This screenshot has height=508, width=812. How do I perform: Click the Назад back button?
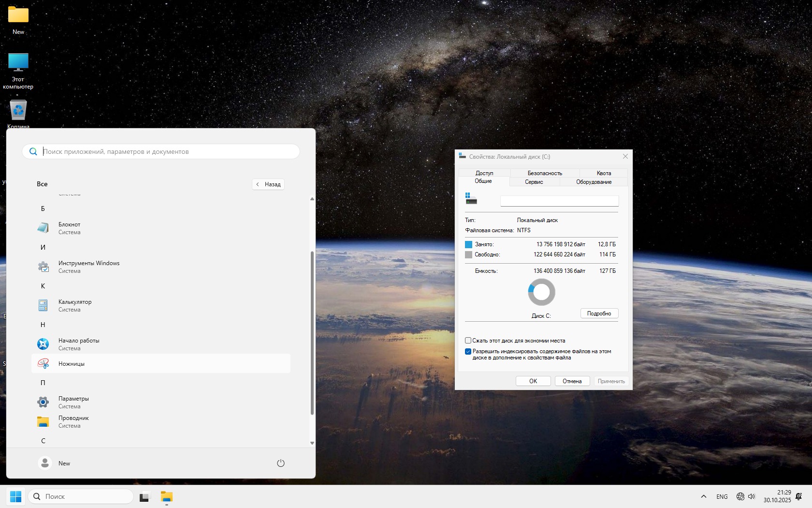[268, 184]
